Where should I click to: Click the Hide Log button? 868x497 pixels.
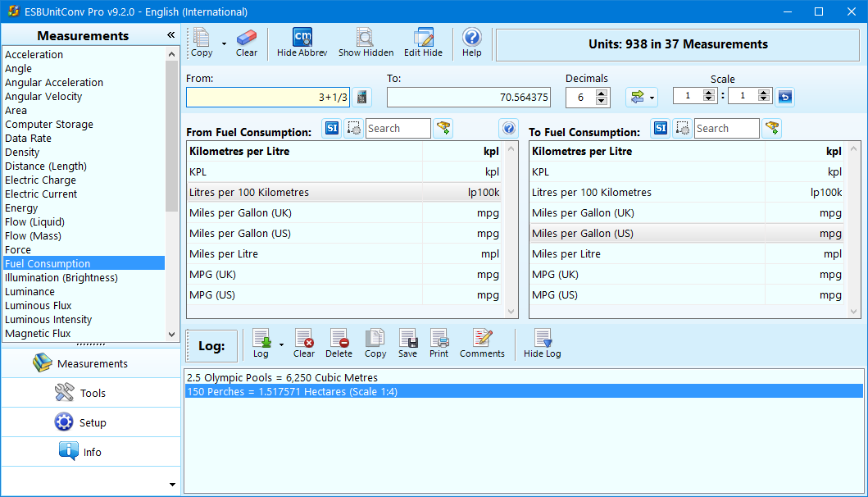coord(541,343)
